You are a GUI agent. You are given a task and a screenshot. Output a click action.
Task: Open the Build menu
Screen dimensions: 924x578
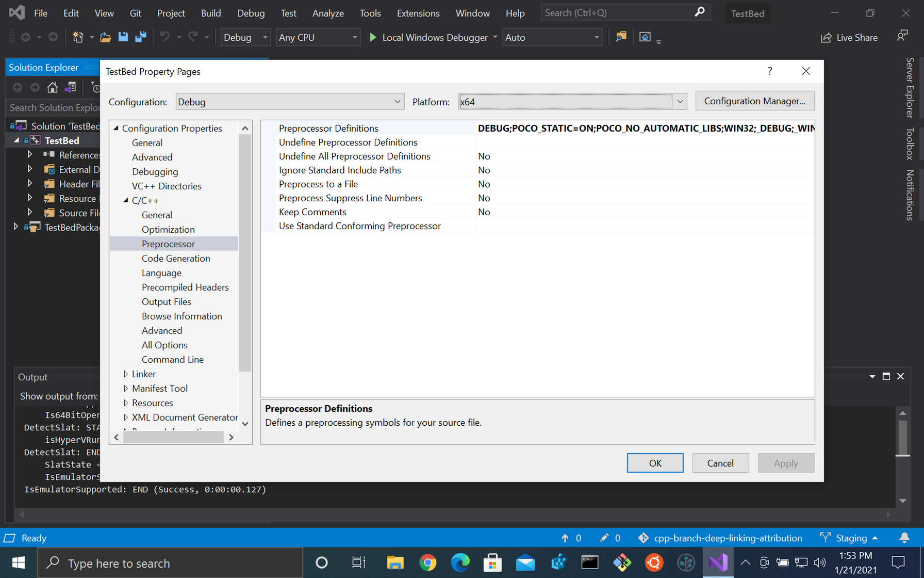[x=211, y=13]
